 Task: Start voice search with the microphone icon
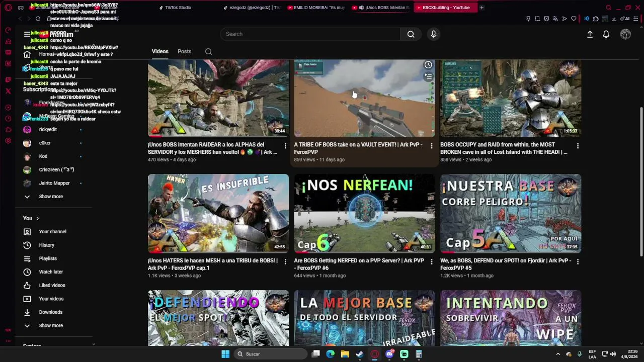tap(434, 34)
